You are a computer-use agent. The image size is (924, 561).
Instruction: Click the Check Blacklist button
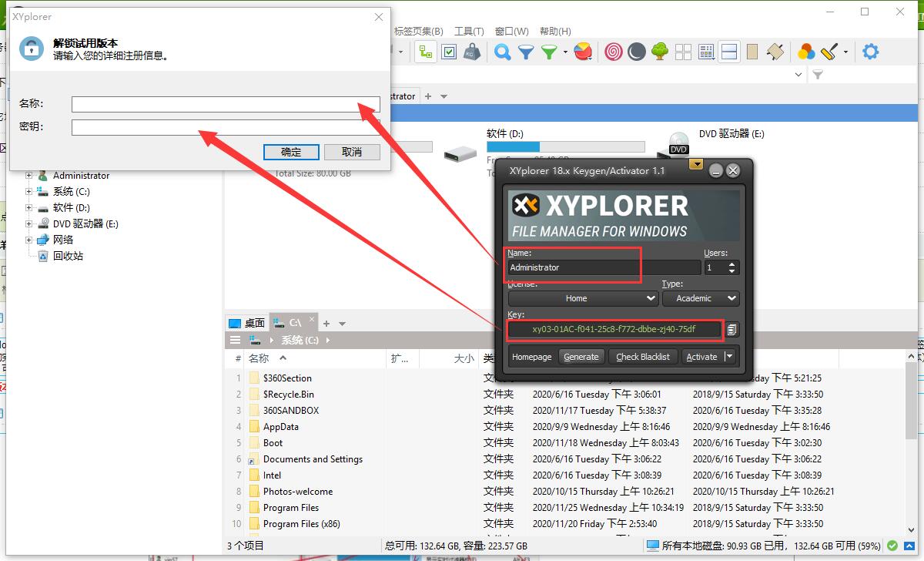coord(643,357)
